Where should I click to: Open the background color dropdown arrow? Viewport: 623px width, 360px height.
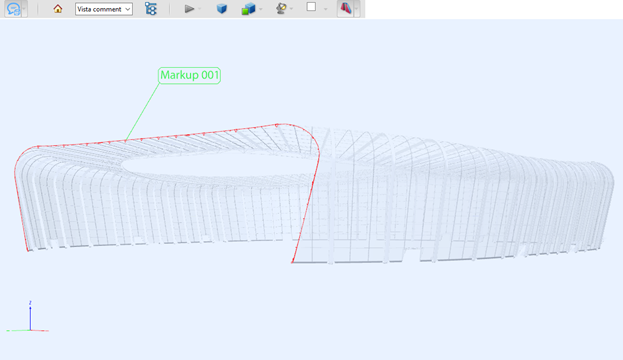pyautogui.click(x=325, y=9)
